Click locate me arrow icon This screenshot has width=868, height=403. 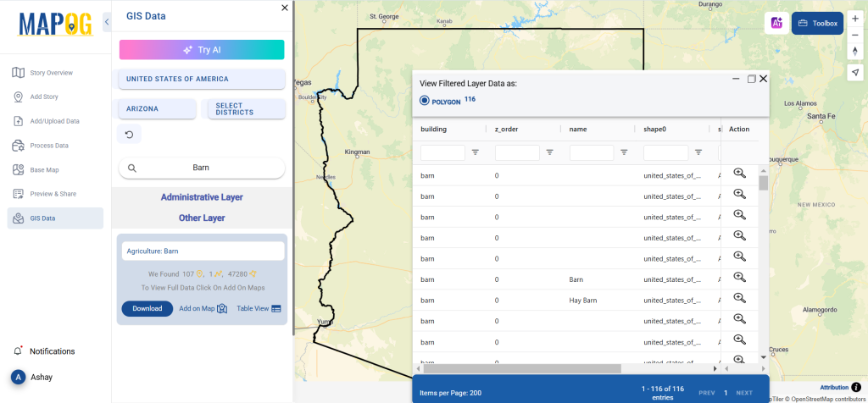pyautogui.click(x=855, y=73)
